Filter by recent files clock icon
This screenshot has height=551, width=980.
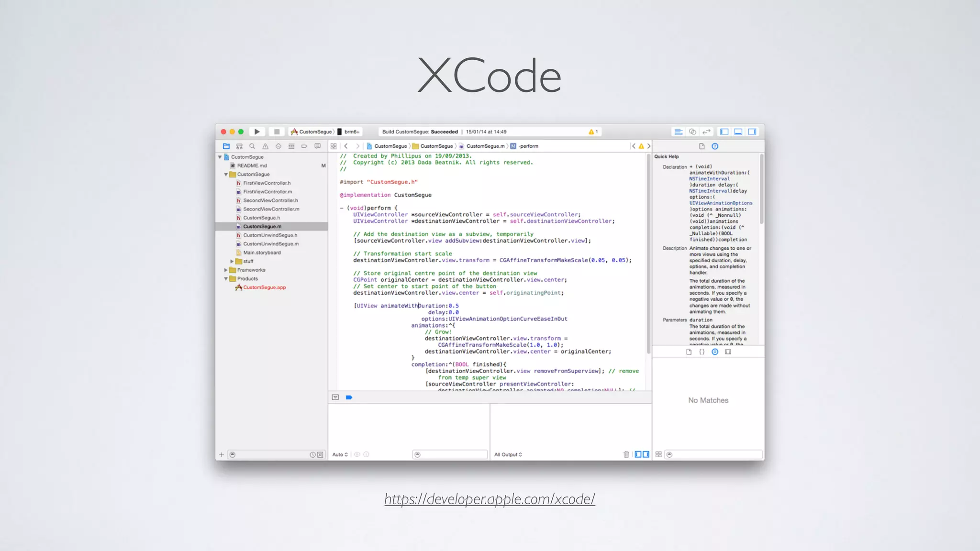point(312,455)
